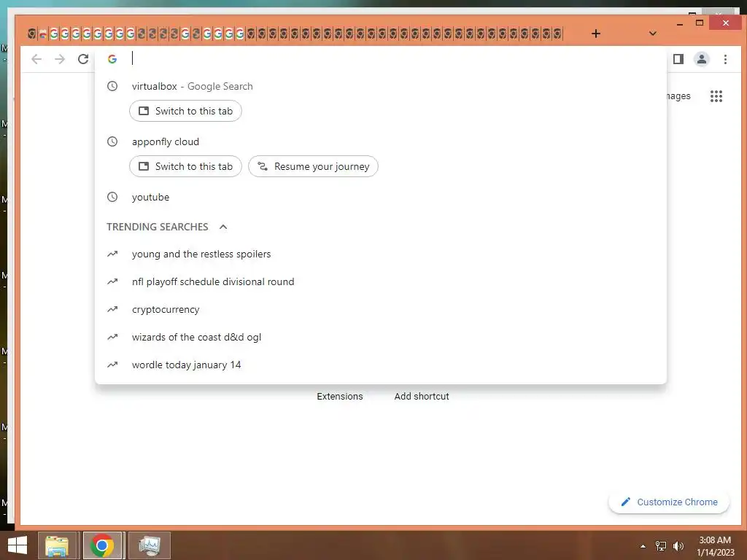The height and width of the screenshot is (560, 747).
Task: Open the resource monitor taskbar icon
Action: click(149, 545)
